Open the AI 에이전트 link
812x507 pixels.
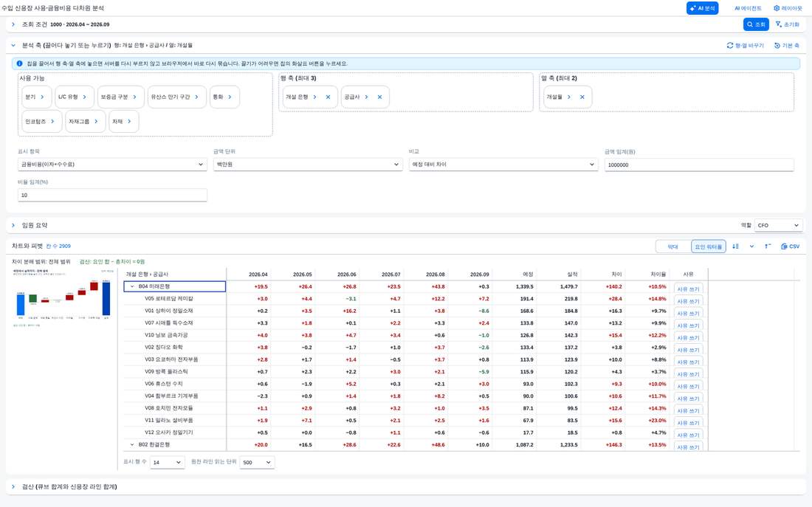748,8
